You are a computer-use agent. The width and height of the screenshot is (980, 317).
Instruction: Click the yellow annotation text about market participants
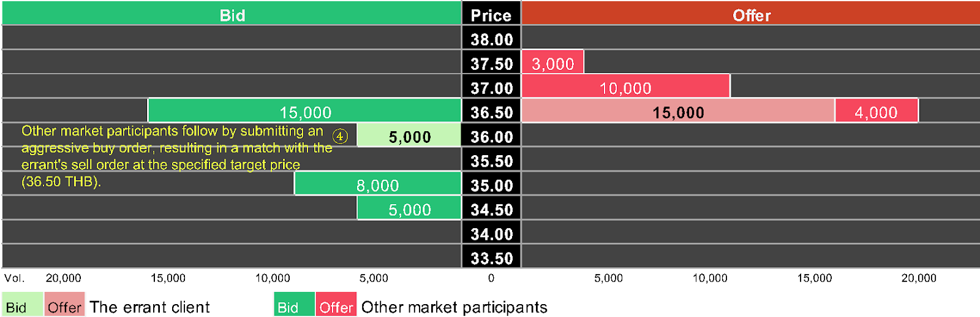click(x=171, y=156)
